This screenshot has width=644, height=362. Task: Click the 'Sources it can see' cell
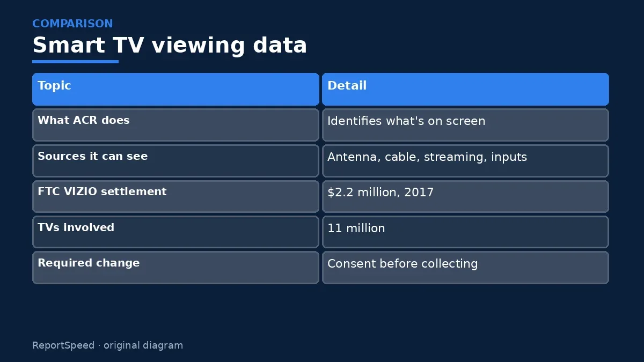coord(175,161)
